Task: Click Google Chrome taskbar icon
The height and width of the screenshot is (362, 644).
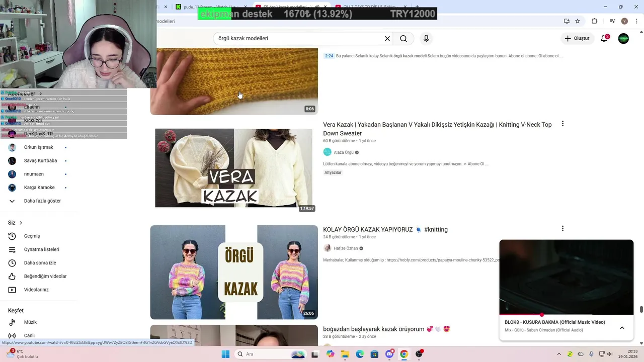Action: 404,354
